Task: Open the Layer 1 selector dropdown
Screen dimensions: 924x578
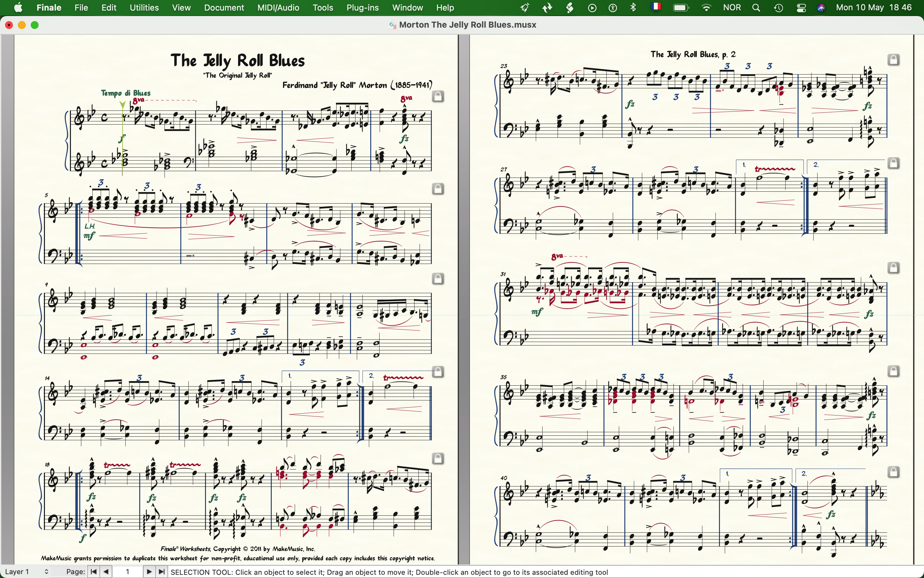Action: click(x=27, y=572)
